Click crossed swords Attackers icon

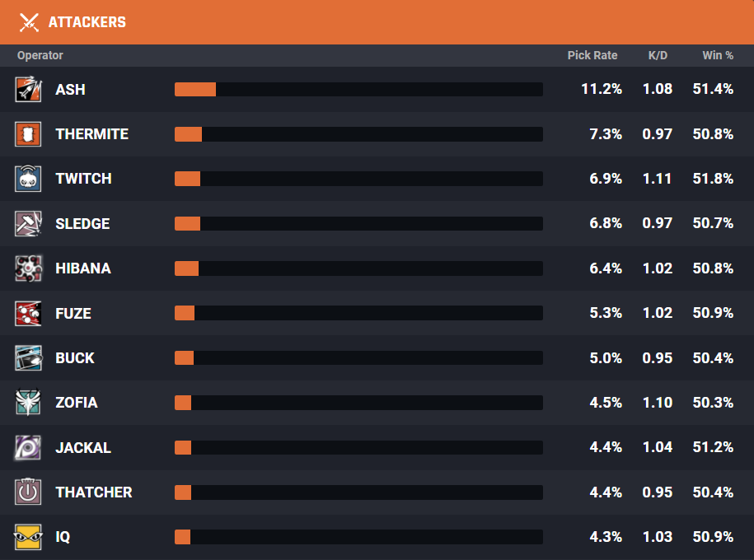[29, 22]
